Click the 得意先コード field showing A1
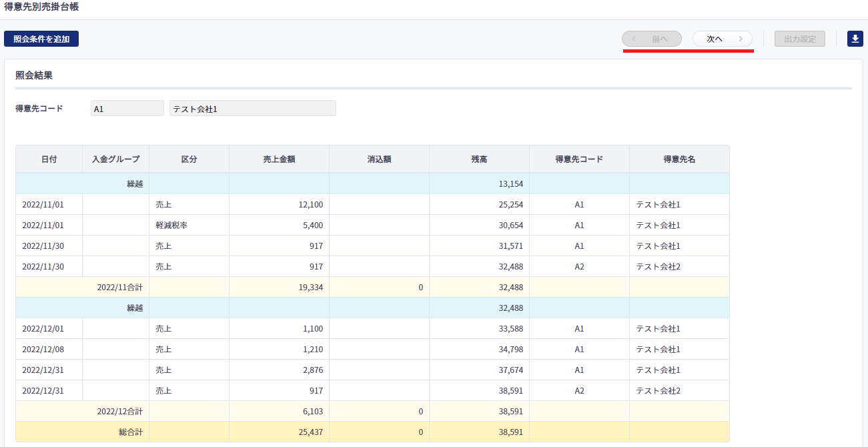The width and height of the screenshot is (868, 447). pyautogui.click(x=127, y=108)
